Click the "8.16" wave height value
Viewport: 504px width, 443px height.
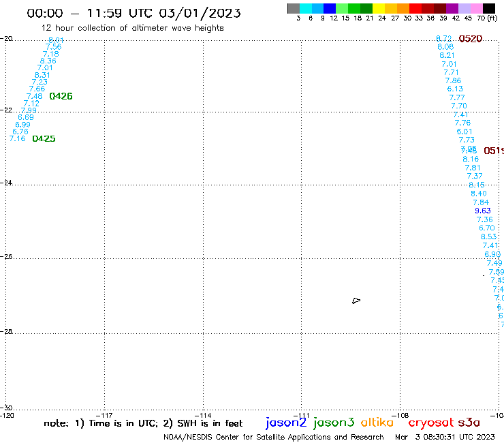pos(471,159)
